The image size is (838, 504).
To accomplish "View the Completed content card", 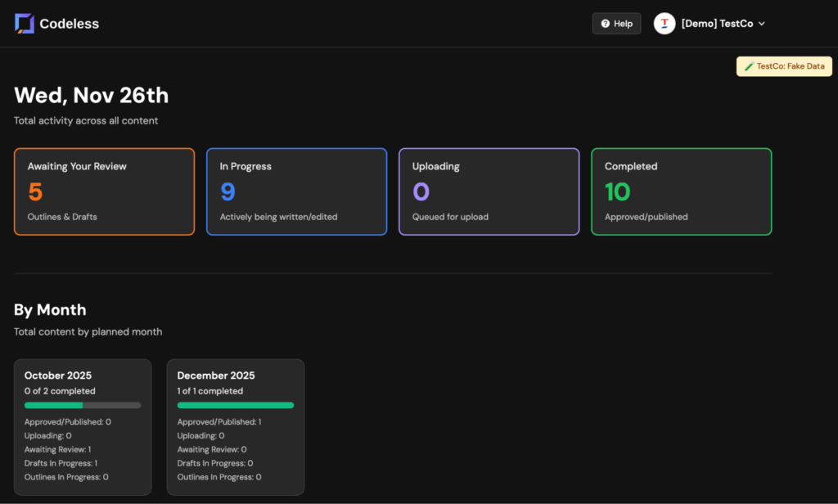I will coord(681,191).
